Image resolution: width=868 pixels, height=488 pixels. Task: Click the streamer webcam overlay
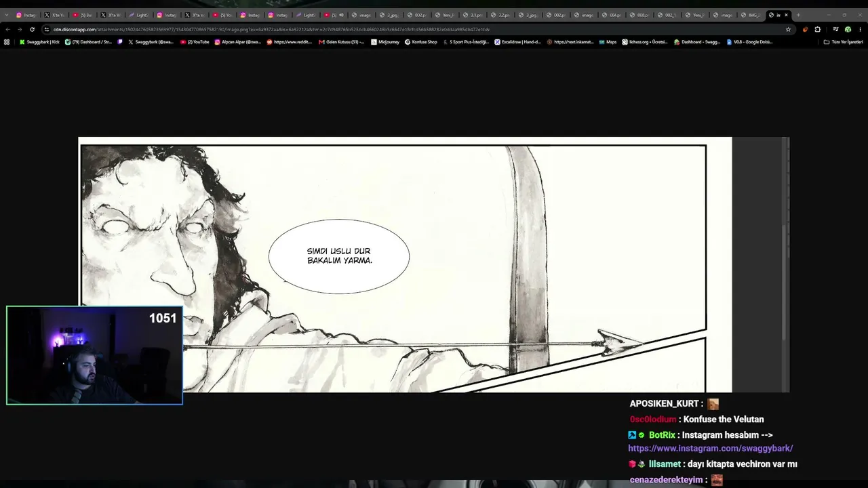pos(94,355)
